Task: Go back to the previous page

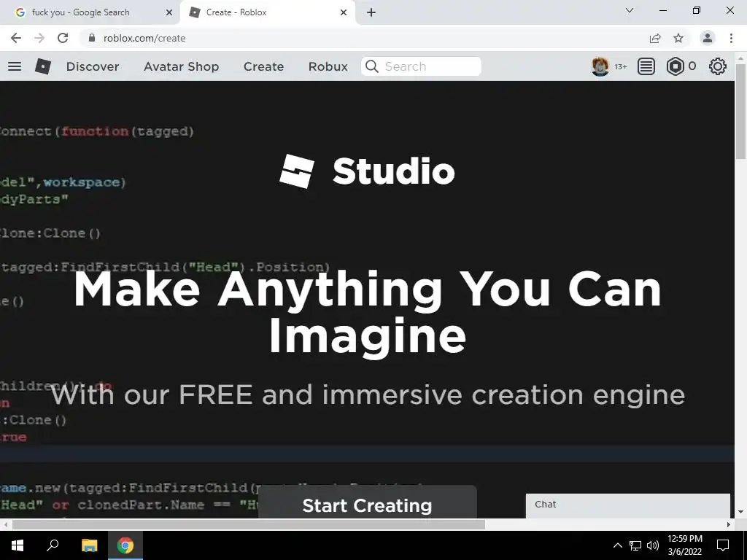Action: [16, 38]
